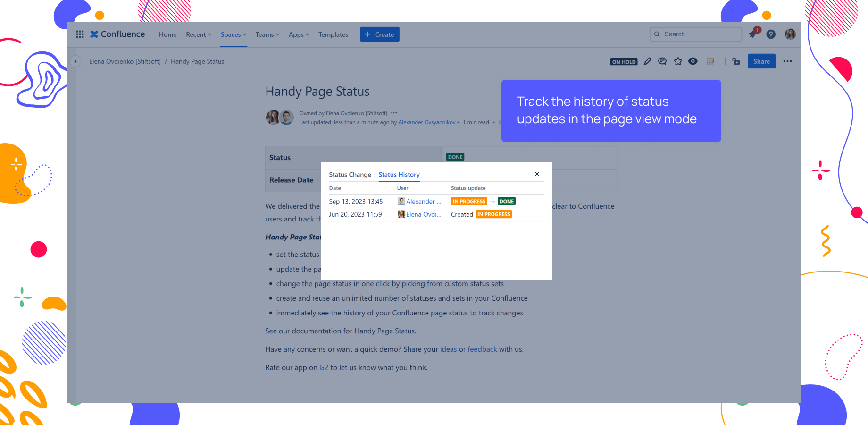Click the Confluence logo
868x425 pixels.
117,34
